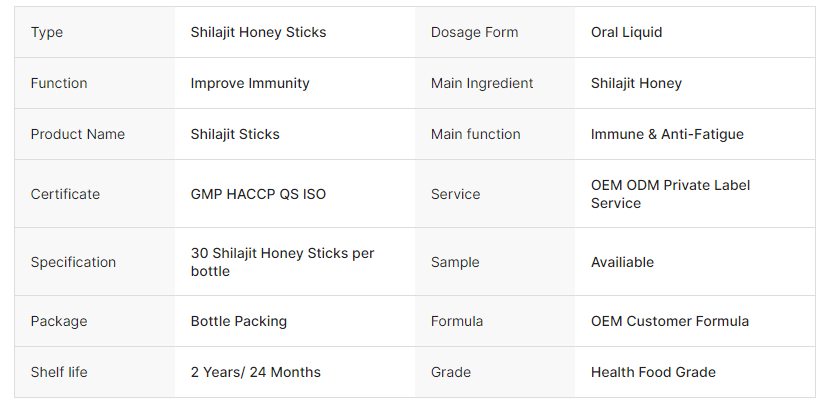This screenshot has height=407, width=827.
Task: Select the 'Bottle Packing' package value
Action: click(239, 321)
